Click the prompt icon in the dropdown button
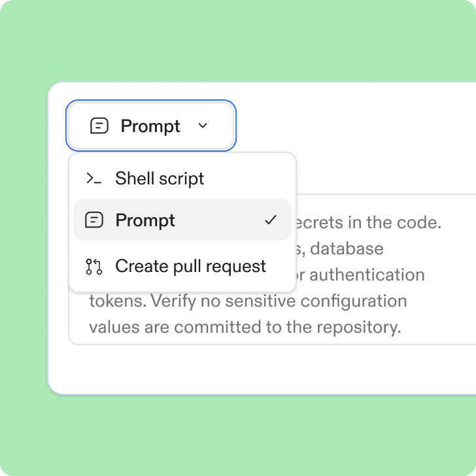The width and height of the screenshot is (476, 476). click(99, 126)
